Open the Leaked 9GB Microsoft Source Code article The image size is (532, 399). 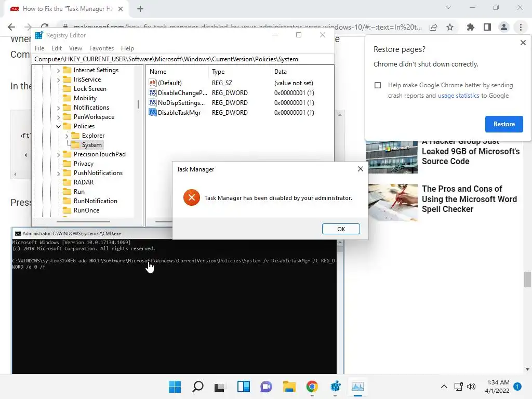(x=470, y=151)
